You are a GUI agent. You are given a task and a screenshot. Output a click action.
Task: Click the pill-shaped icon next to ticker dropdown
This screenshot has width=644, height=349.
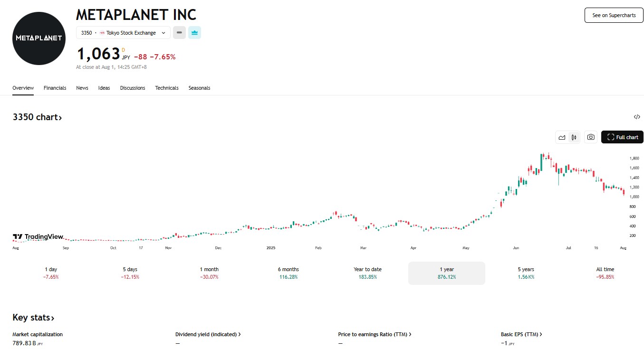(x=179, y=32)
